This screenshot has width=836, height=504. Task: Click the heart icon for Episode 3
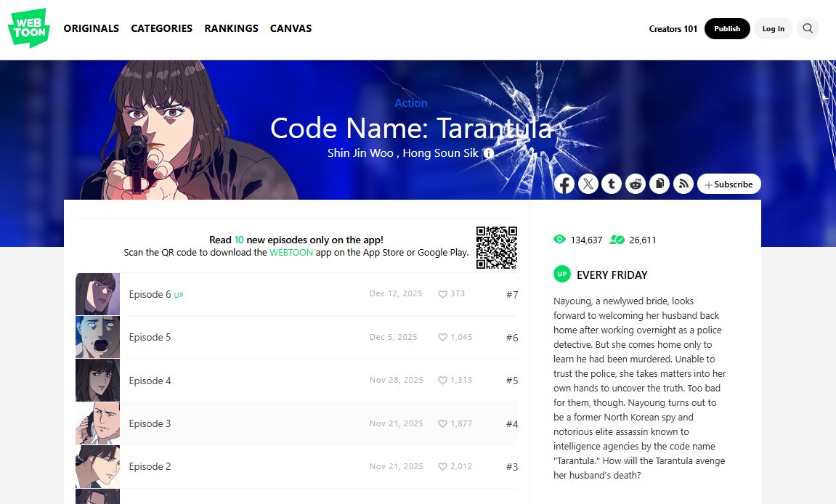point(442,423)
